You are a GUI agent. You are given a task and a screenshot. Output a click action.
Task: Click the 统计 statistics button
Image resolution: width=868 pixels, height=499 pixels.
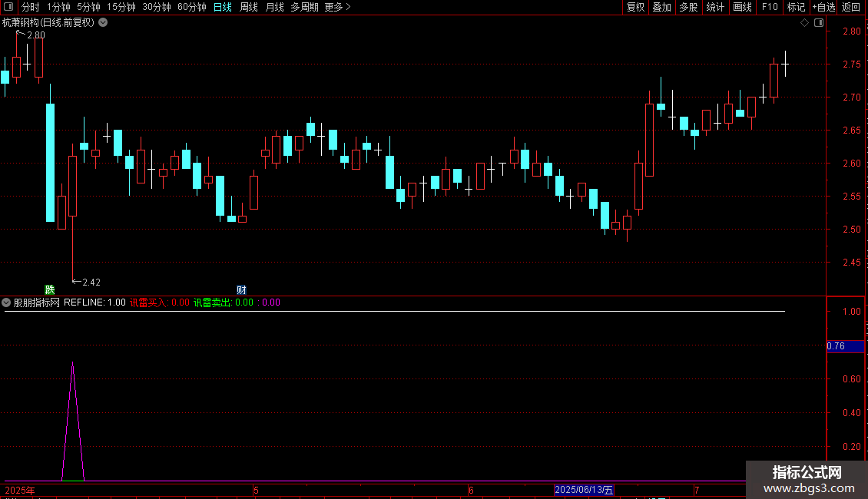[x=714, y=7]
